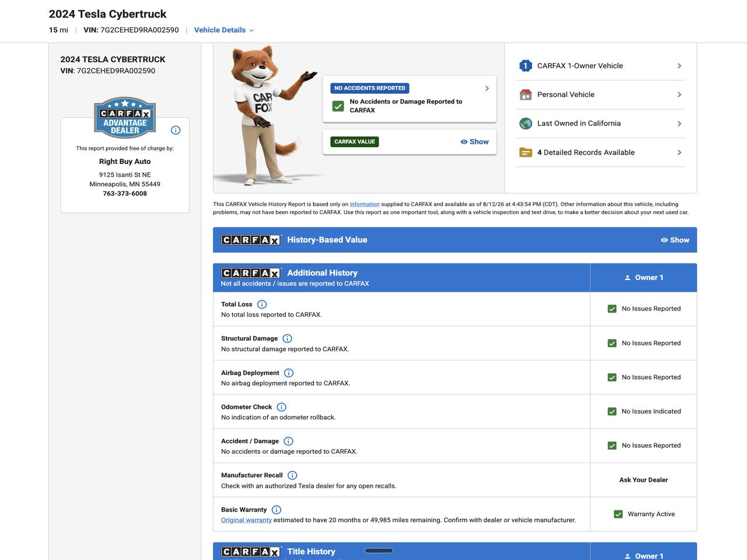This screenshot has width=747, height=560.
Task: Expand the No Accidents Reported card chevron
Action: click(x=487, y=88)
